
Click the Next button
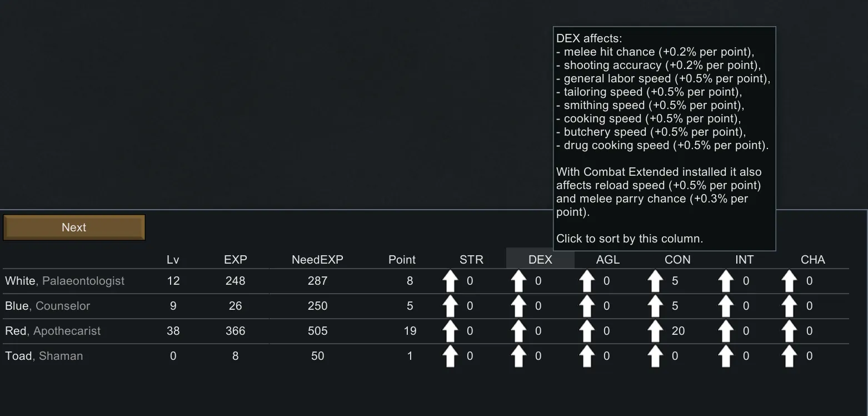pyautogui.click(x=74, y=227)
